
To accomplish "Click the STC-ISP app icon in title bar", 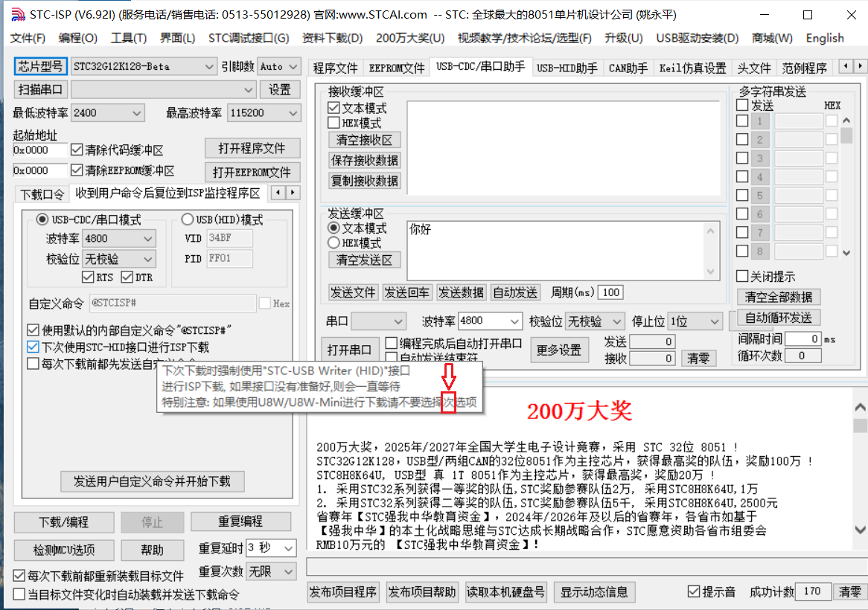I will tap(18, 14).
